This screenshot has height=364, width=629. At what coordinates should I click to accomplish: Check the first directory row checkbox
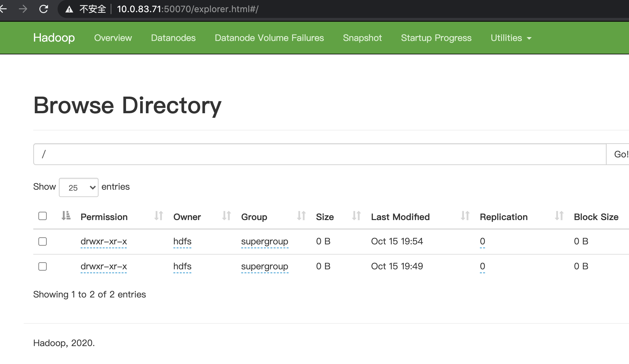42,241
